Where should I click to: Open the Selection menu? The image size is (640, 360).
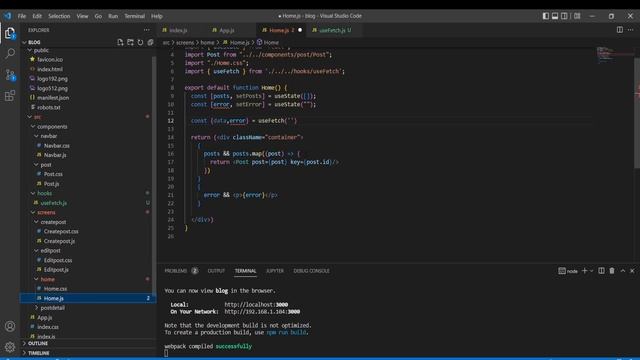click(59, 16)
